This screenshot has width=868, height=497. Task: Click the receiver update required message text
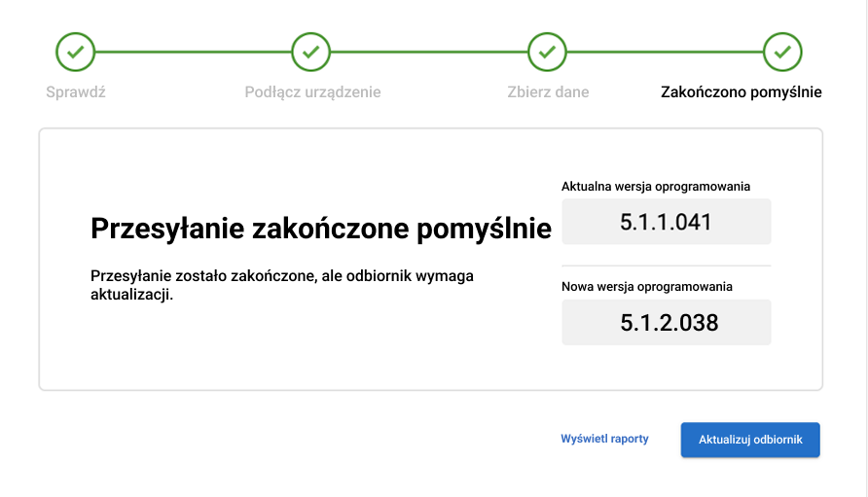pyautogui.click(x=282, y=285)
